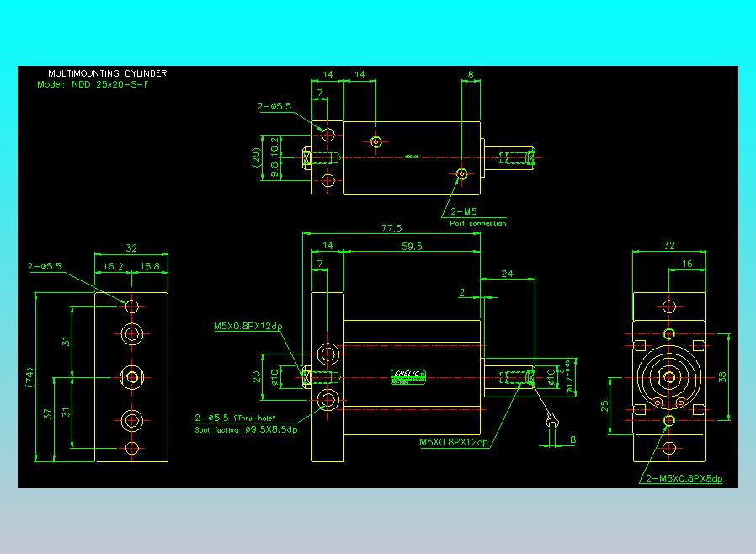Image resolution: width=756 pixels, height=554 pixels.
Task: Click the 2-M5X0.8PX8dp thread callout
Action: [x=684, y=478]
